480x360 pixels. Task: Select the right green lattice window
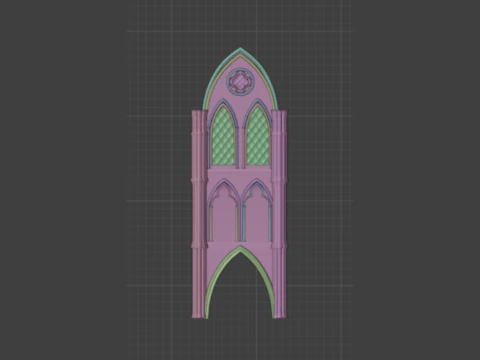click(x=258, y=136)
